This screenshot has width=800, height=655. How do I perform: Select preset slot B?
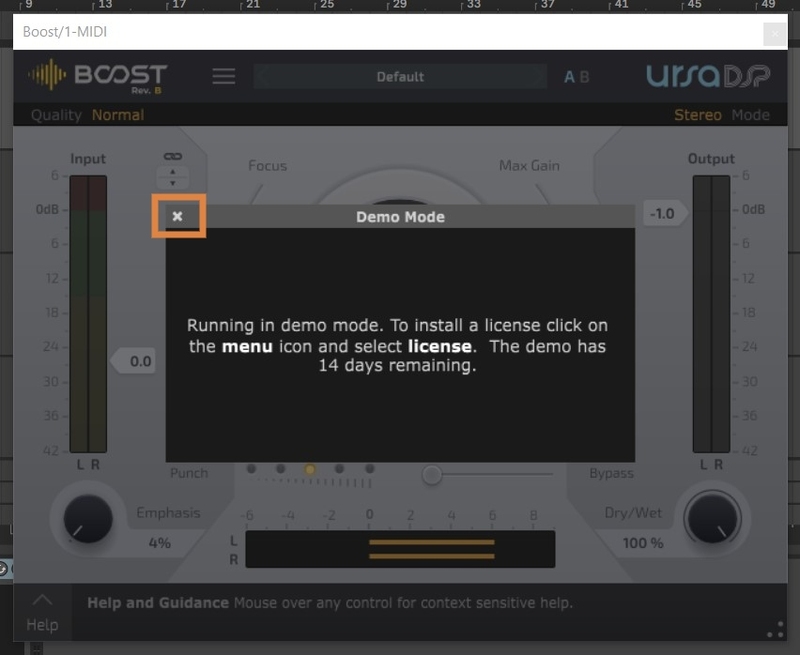pos(584,77)
